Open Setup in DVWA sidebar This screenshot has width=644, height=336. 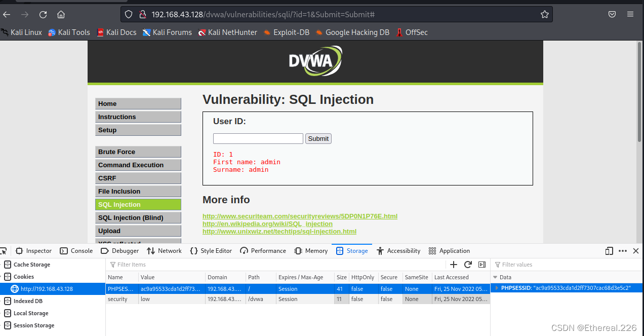coord(138,130)
